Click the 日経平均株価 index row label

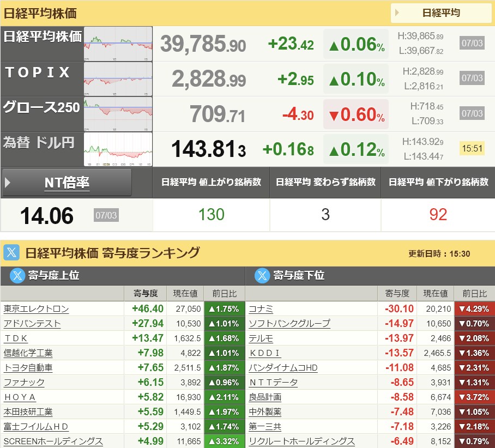coord(43,37)
